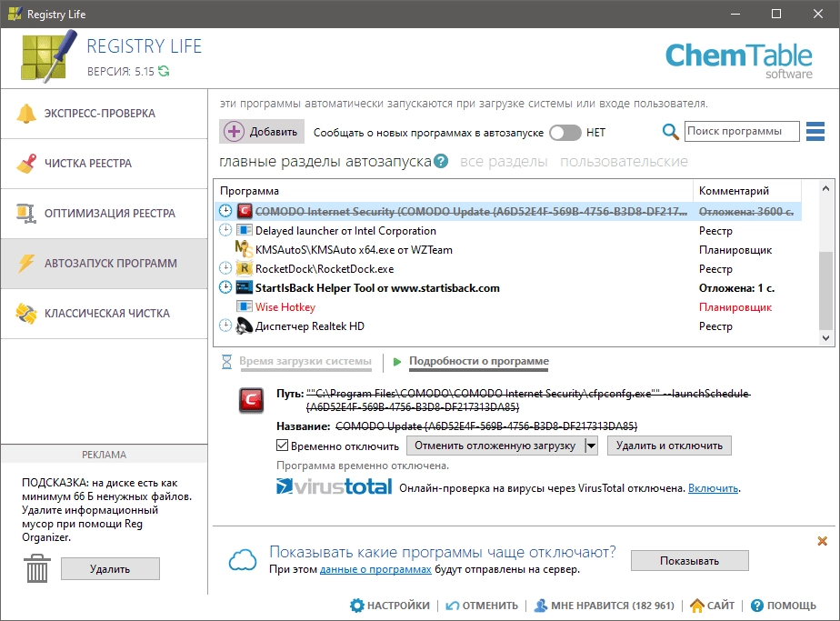The image size is (840, 621).
Task: Click the lightning icon for Автозапуск программ
Action: coord(25,263)
